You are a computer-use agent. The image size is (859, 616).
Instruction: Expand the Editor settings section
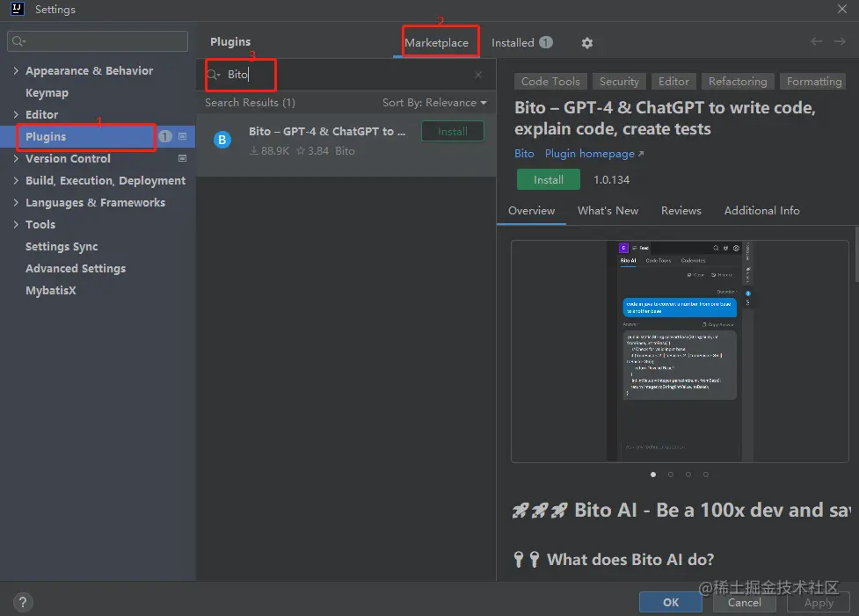click(x=16, y=114)
